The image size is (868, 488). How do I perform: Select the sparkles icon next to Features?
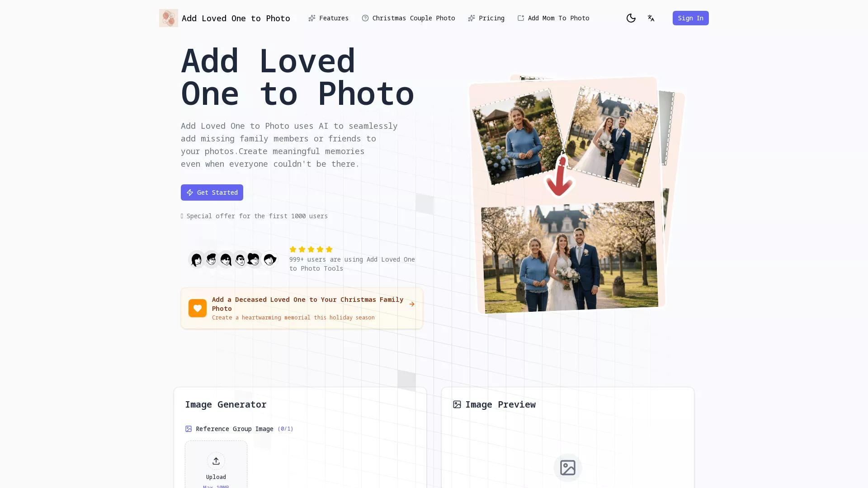tap(312, 18)
